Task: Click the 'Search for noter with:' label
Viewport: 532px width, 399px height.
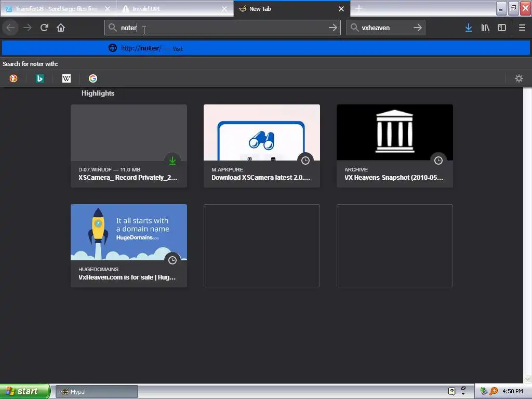Action: 30,64
